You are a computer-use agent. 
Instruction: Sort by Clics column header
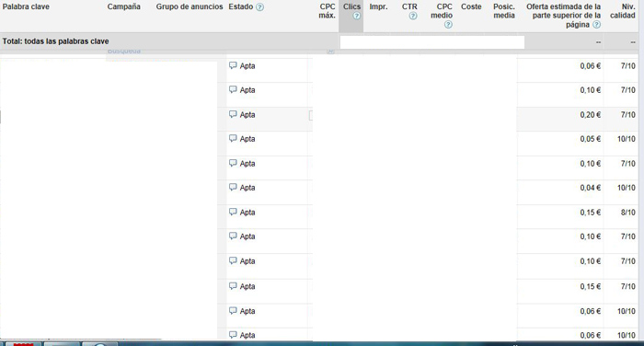[352, 6]
